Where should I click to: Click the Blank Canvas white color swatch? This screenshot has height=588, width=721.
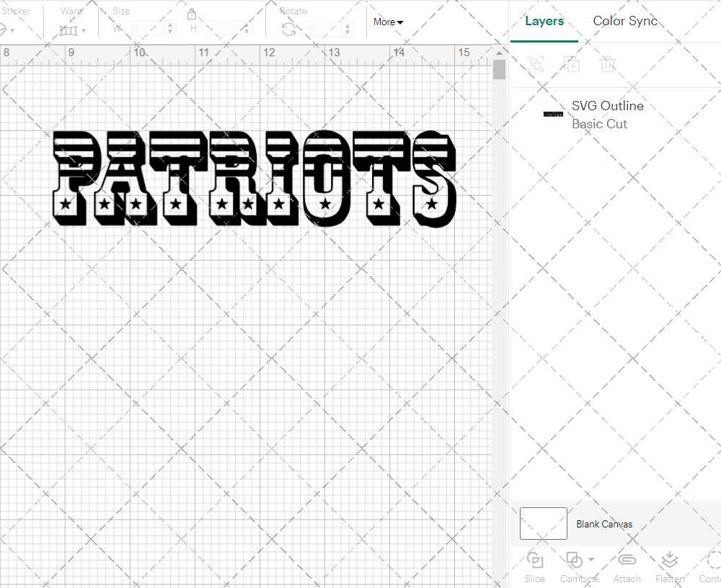(543, 524)
